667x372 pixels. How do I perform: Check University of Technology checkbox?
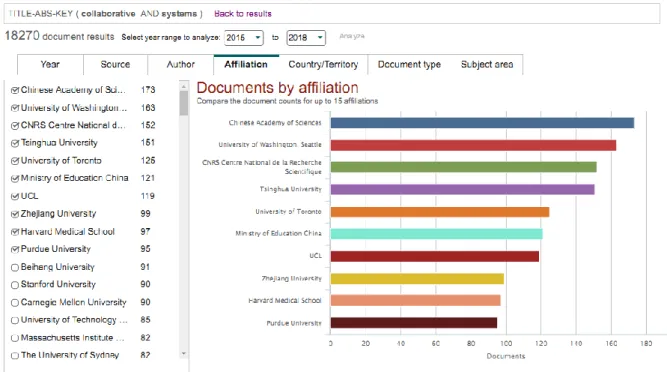tap(15, 320)
